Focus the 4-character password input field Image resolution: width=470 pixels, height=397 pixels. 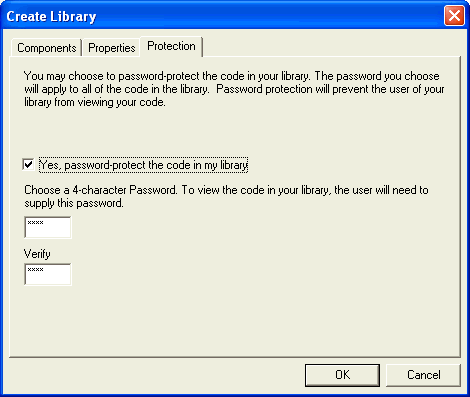[x=48, y=227]
